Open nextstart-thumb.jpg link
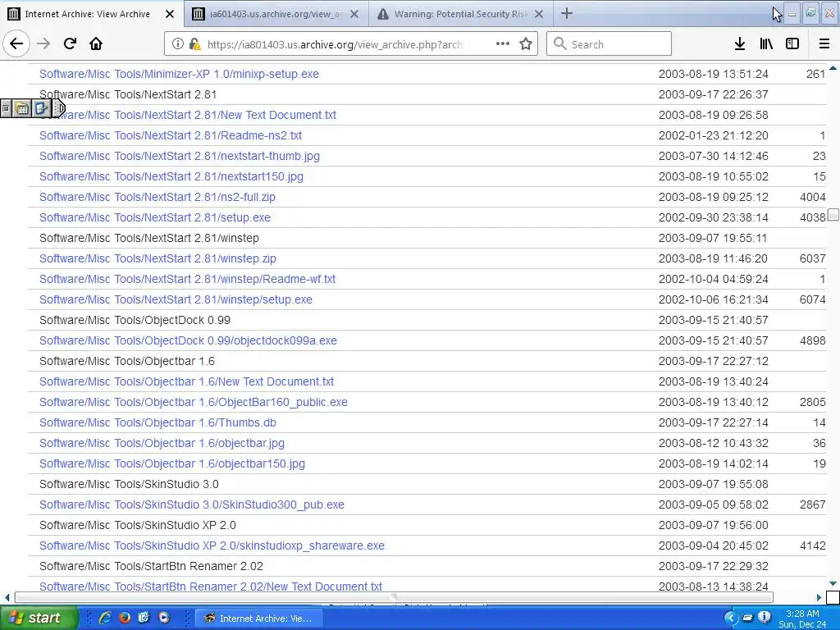The height and width of the screenshot is (630, 840). (x=180, y=156)
